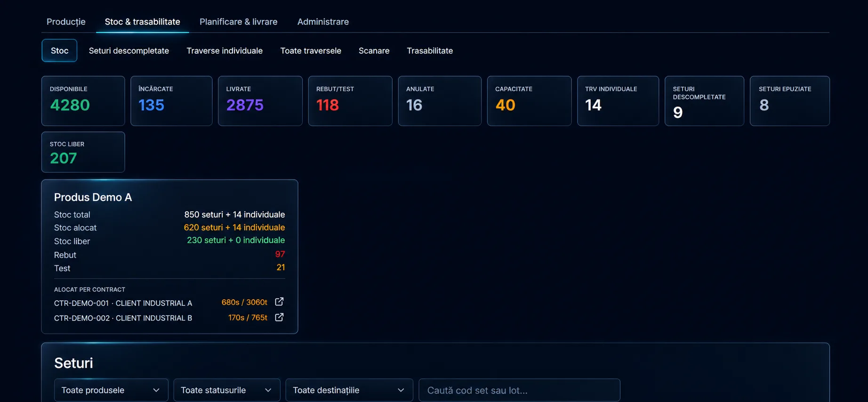Expand the Toate produsele dropdown
868x402 pixels.
pos(111,390)
